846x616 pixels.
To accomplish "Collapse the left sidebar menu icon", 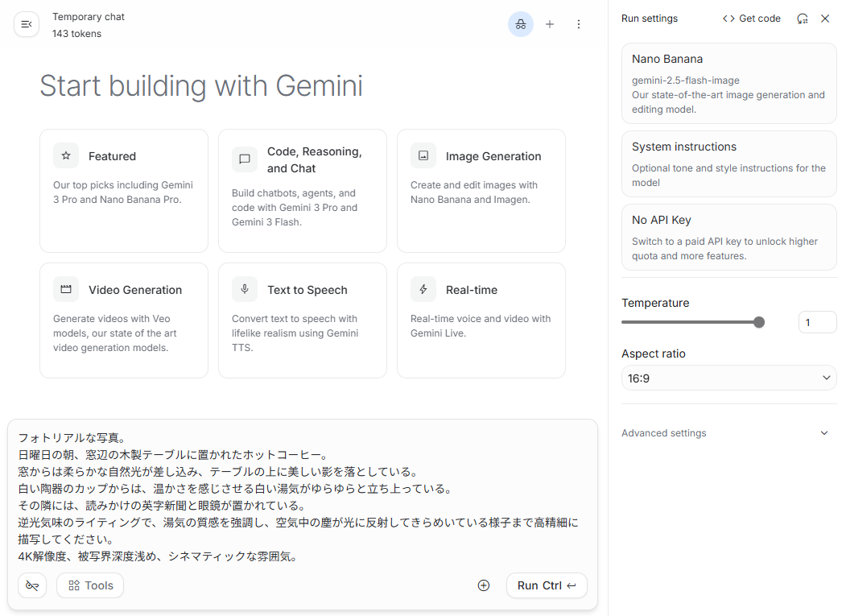I will (x=27, y=25).
